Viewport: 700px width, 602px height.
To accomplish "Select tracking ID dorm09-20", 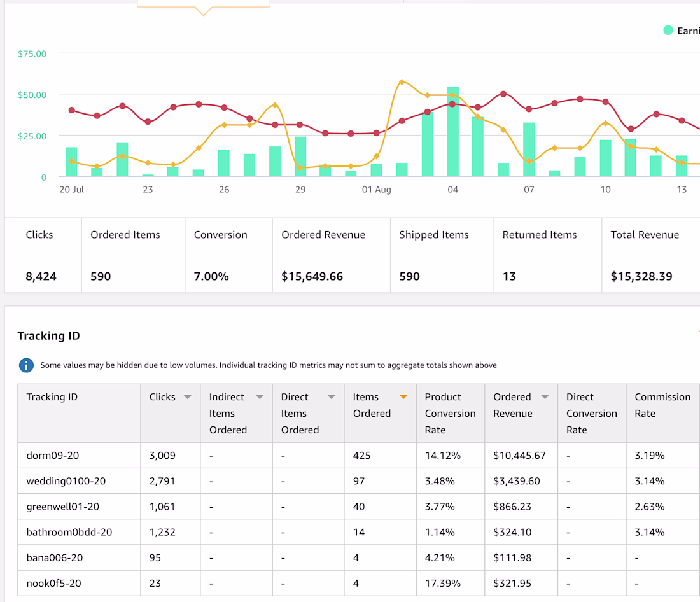I will point(53,456).
